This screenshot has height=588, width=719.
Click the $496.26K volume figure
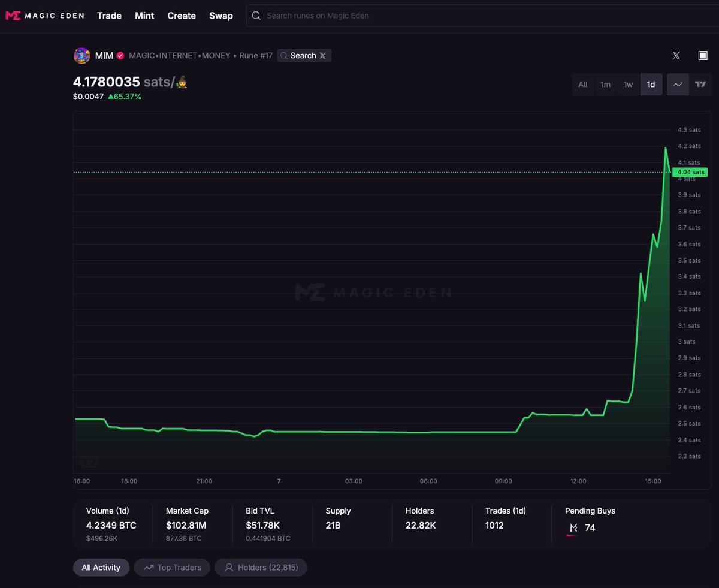102,538
